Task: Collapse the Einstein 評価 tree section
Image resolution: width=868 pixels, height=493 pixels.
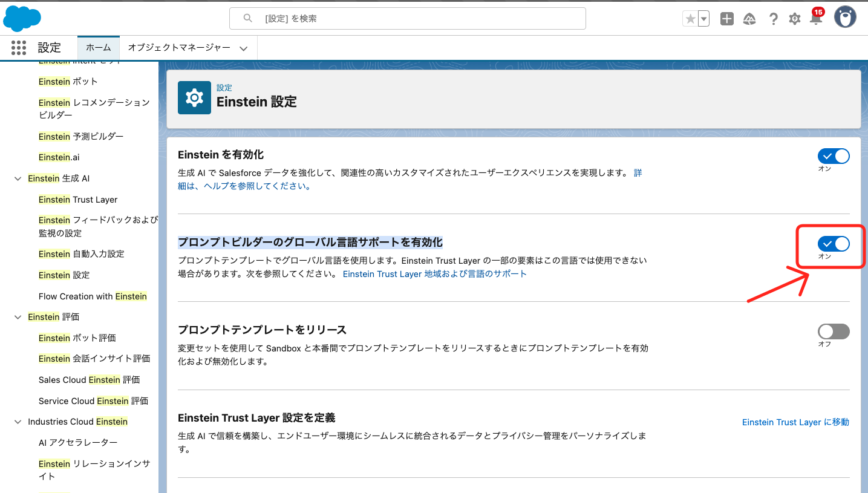Action: point(18,317)
